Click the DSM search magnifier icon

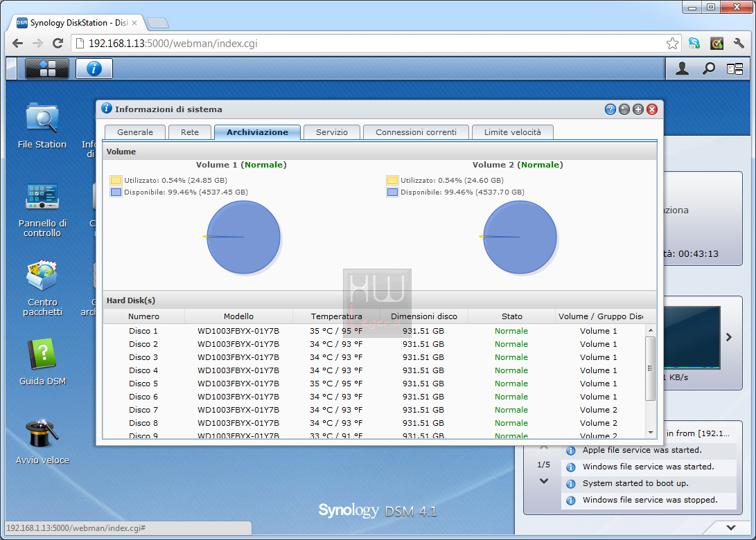pyautogui.click(x=708, y=69)
